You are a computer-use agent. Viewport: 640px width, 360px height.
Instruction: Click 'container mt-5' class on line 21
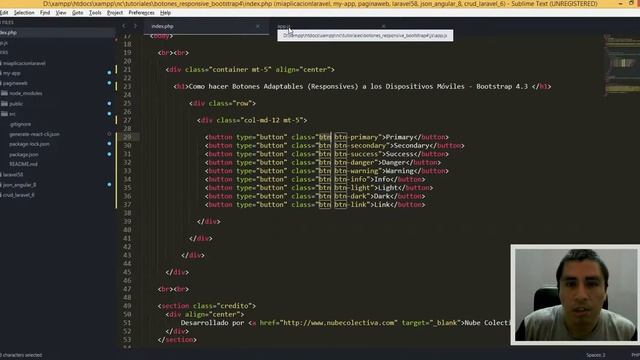tap(240, 70)
